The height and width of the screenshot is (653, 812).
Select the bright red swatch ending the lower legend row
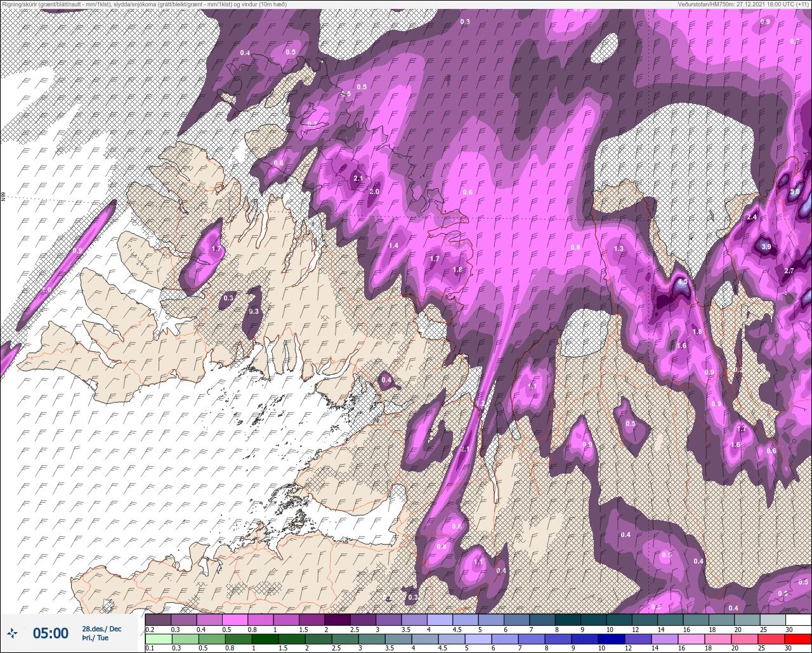(x=798, y=638)
